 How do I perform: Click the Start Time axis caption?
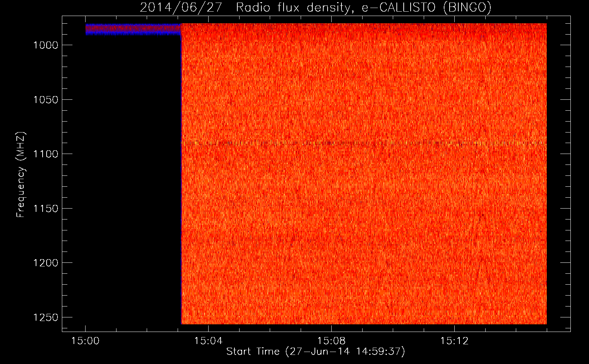[x=316, y=352]
